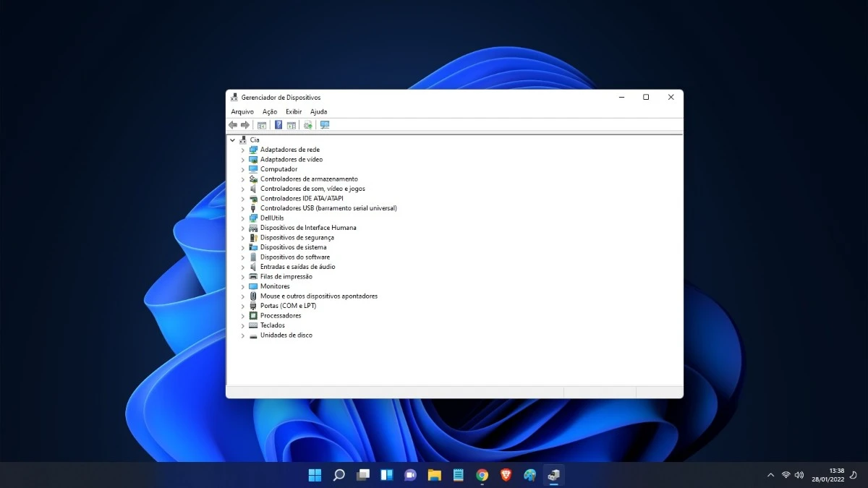The image size is (868, 488).
Task: Open the Ação menu
Action: pos(270,112)
